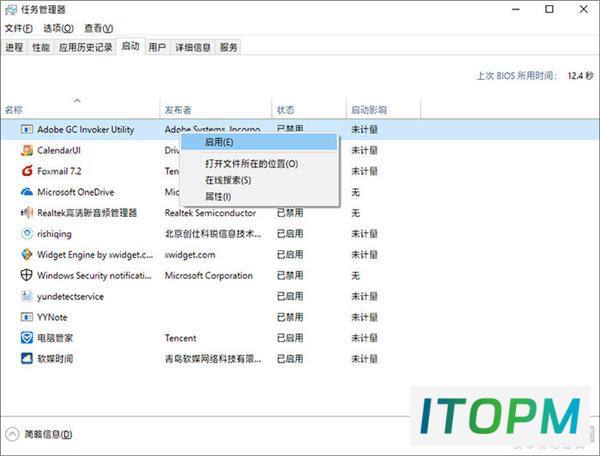This screenshot has width=600, height=456.
Task: Select the 软媒时间 icon
Action: pyautogui.click(x=26, y=358)
